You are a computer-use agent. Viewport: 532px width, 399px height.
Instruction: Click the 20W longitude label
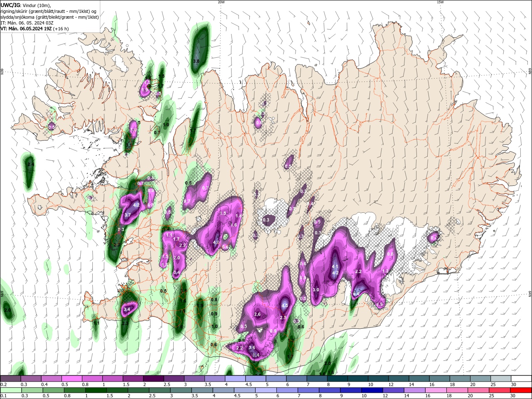tap(221, 2)
